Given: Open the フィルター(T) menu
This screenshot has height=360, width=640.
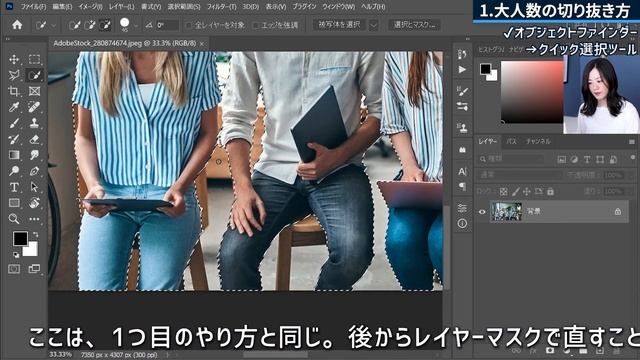Looking at the screenshot, I should click(222, 7).
